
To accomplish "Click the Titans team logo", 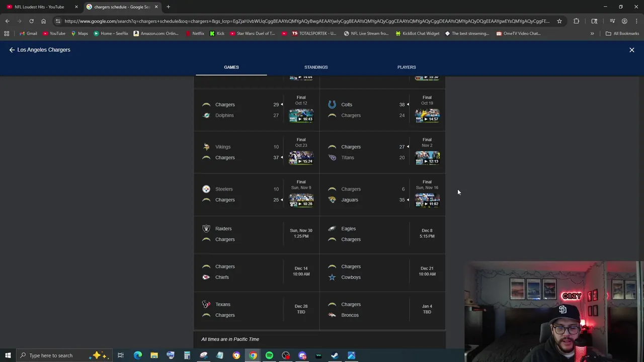I will pyautogui.click(x=332, y=157).
